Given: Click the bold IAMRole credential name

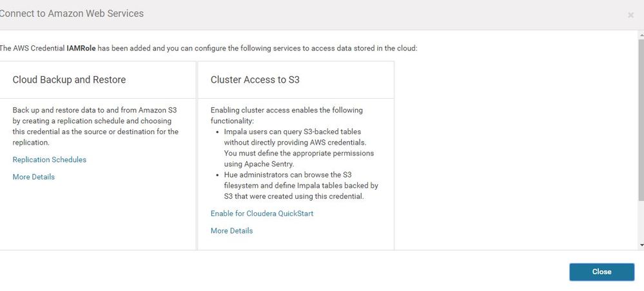Looking at the screenshot, I should (x=81, y=48).
